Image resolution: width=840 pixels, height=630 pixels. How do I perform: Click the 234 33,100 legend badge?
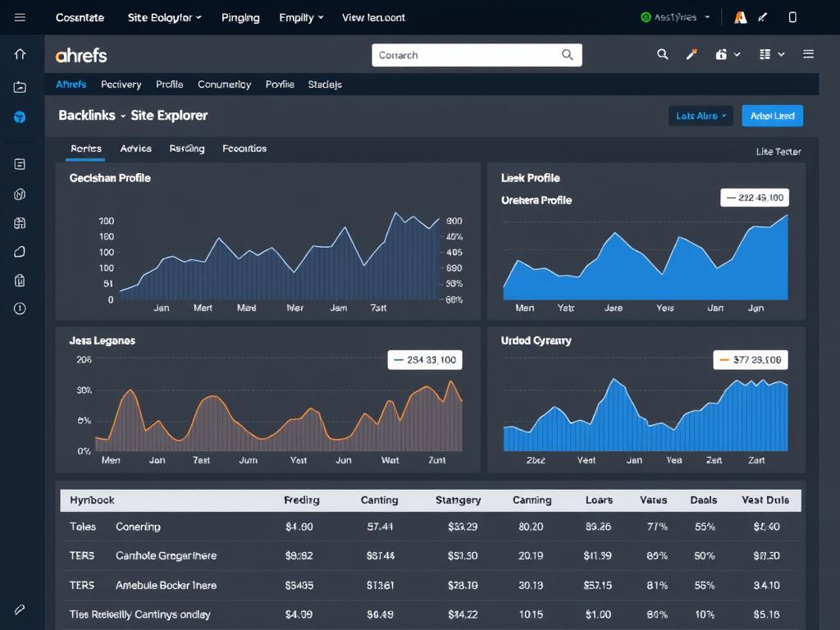click(425, 360)
